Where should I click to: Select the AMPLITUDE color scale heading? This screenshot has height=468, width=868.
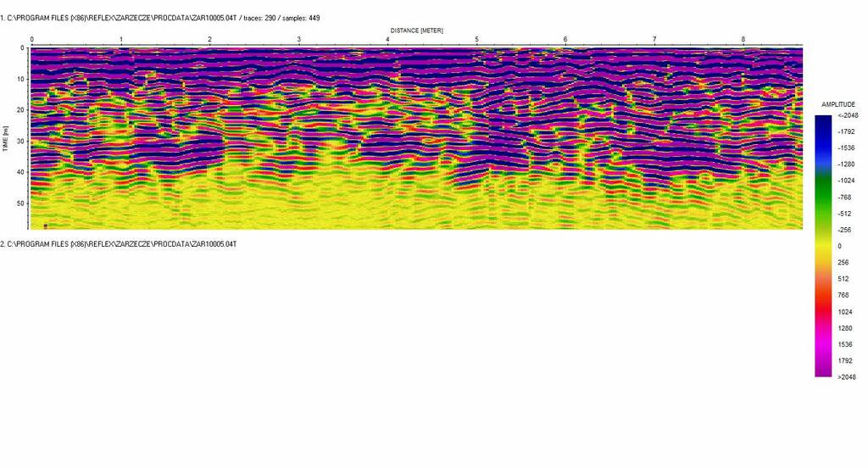tap(838, 104)
